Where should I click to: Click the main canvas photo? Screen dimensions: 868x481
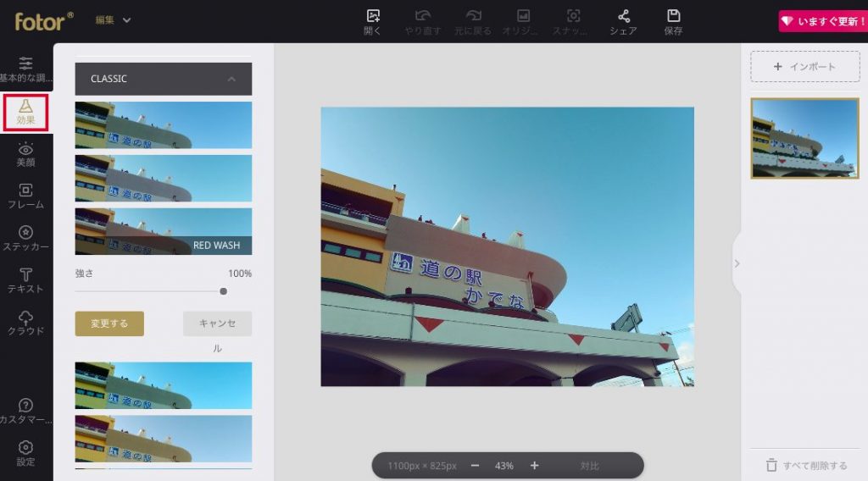507,246
